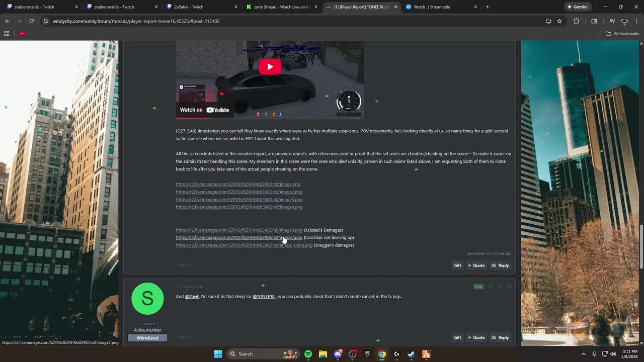Image resolution: width=644 pixels, height=362 pixels.
Task: Open image4.png fivemanage link
Action: pos(239,207)
